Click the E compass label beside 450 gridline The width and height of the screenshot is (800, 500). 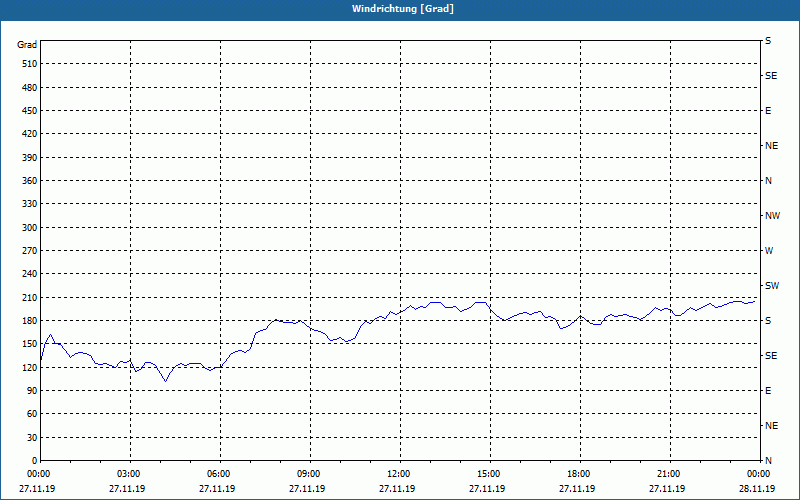click(x=768, y=111)
